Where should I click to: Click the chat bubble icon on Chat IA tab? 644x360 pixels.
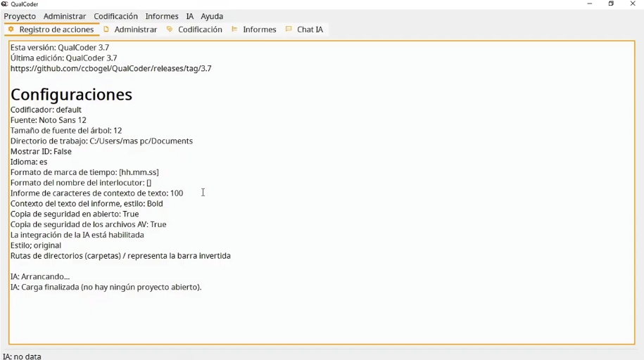pos(289,29)
